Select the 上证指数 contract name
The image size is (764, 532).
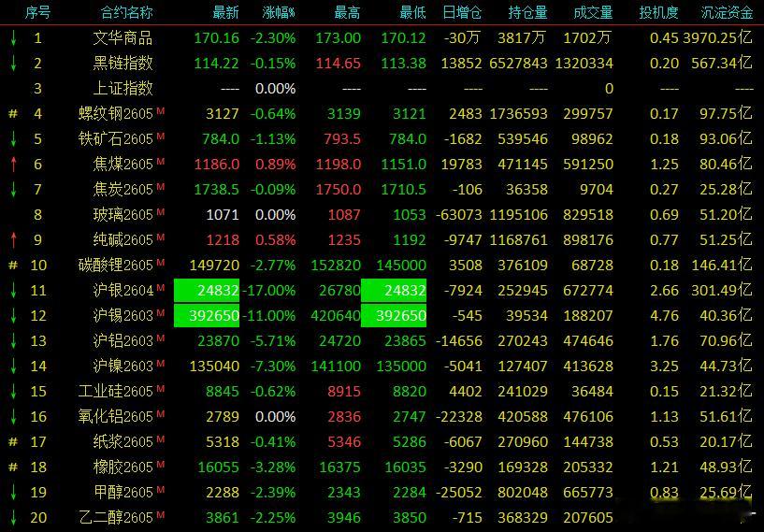[x=123, y=89]
